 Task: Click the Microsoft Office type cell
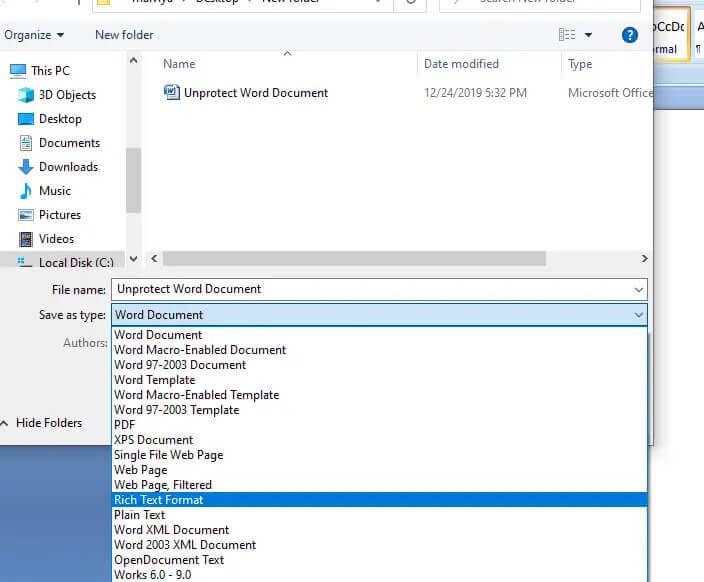click(610, 93)
